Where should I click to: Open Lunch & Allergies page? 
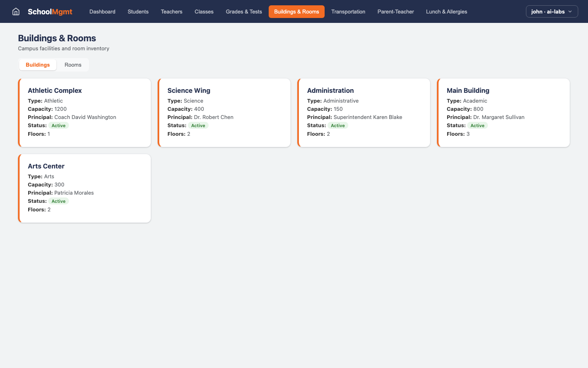click(x=446, y=11)
